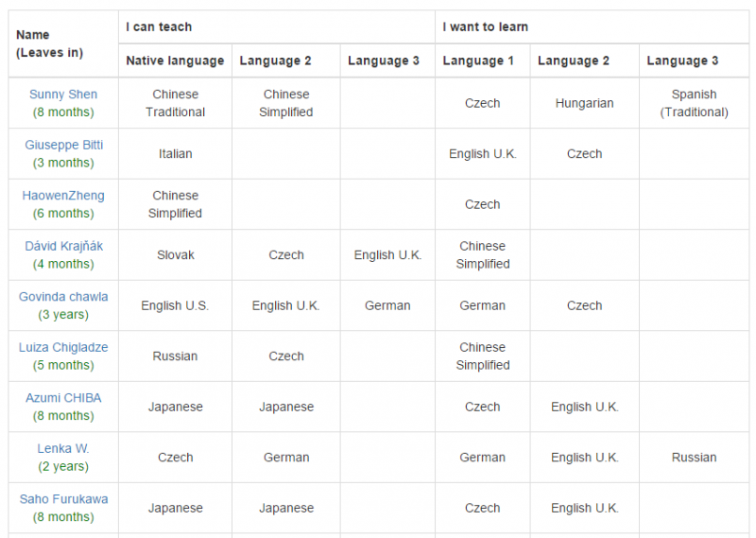The height and width of the screenshot is (538, 756).
Task: Select the Italian native language cell
Action: 175,154
